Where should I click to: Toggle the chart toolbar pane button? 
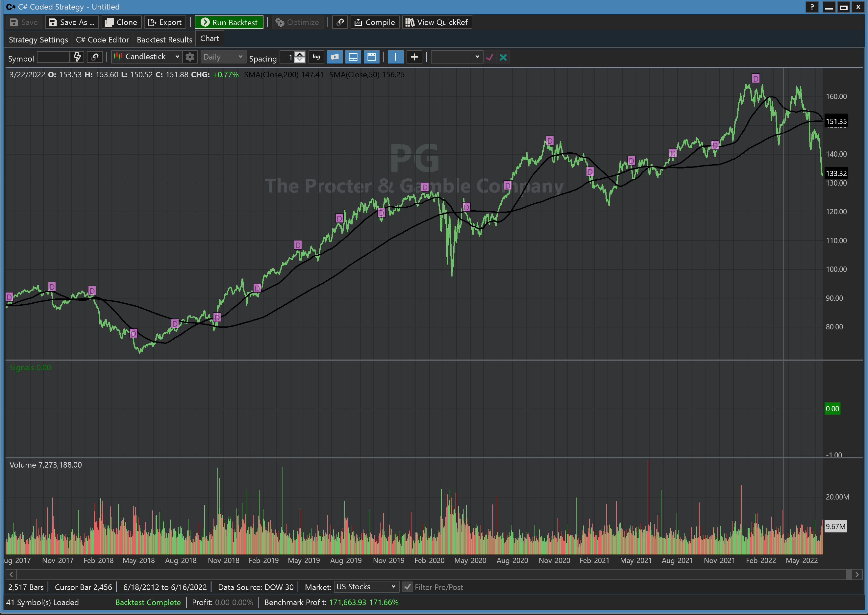(x=372, y=57)
